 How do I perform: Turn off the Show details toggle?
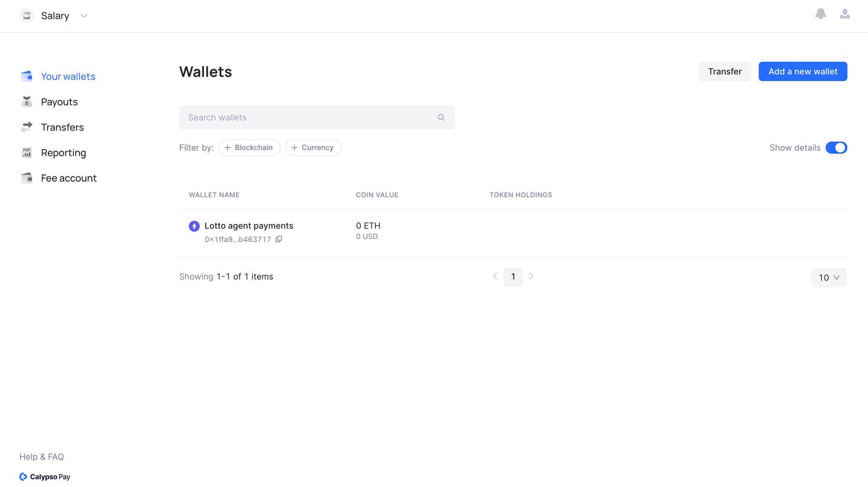(836, 148)
